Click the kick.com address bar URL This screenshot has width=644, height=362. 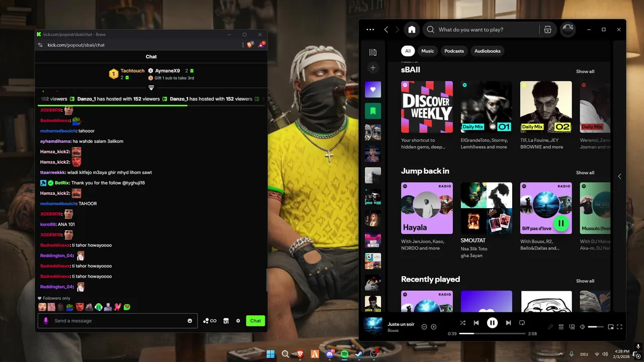point(76,45)
